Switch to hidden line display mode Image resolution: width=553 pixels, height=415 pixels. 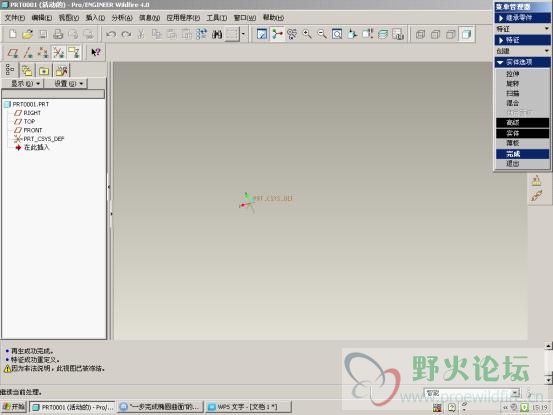coord(436,34)
